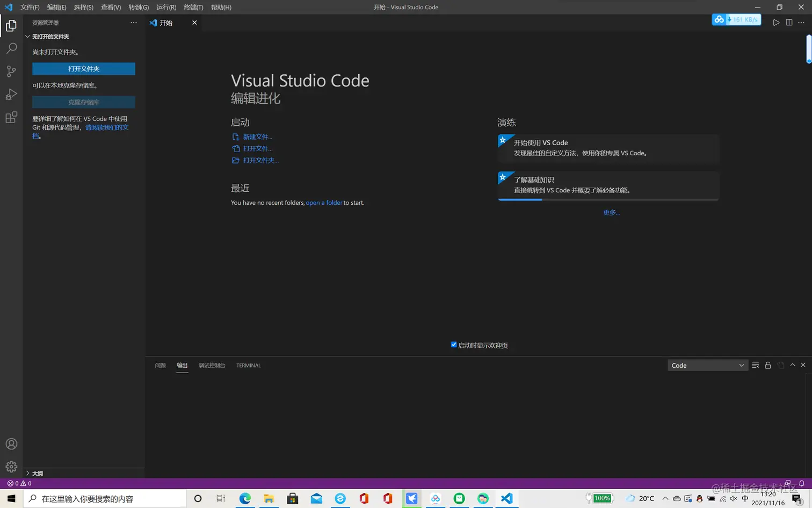
Task: Open the 查看(V) menu
Action: (x=111, y=7)
